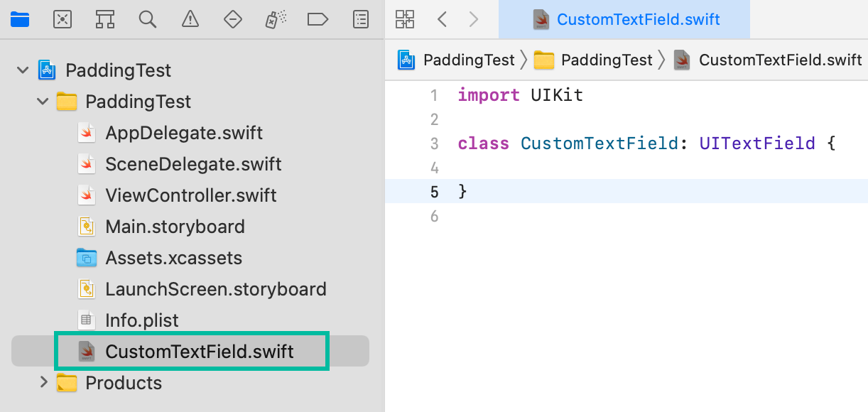Click the 'class' keyword on line 3

point(484,143)
